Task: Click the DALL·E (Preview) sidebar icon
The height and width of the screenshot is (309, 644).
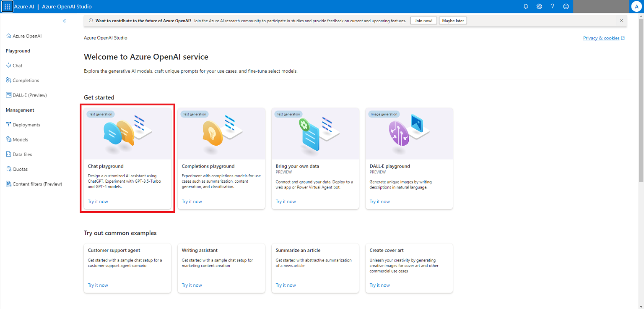Action: pyautogui.click(x=9, y=95)
